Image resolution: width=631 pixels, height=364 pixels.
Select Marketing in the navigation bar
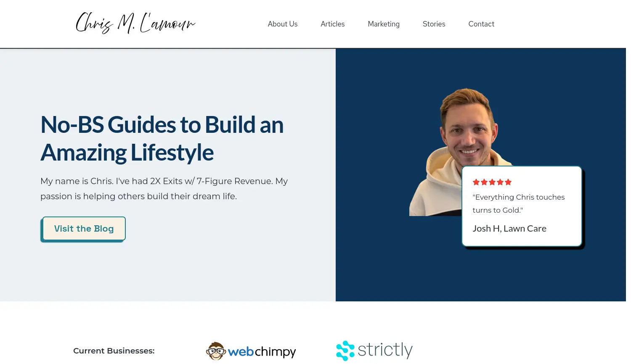click(384, 24)
